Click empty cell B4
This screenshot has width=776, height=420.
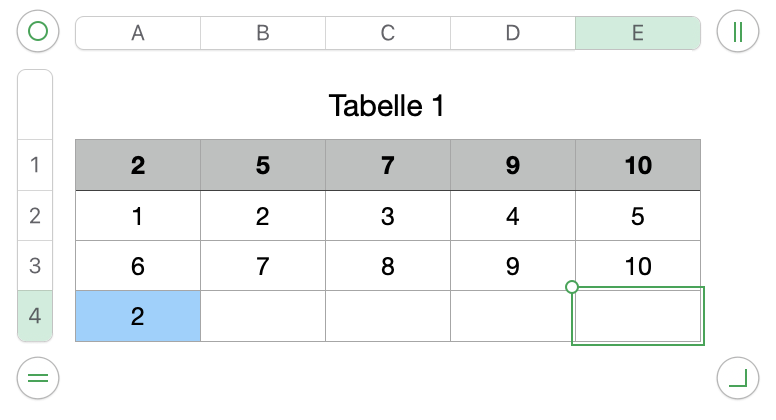click(263, 316)
